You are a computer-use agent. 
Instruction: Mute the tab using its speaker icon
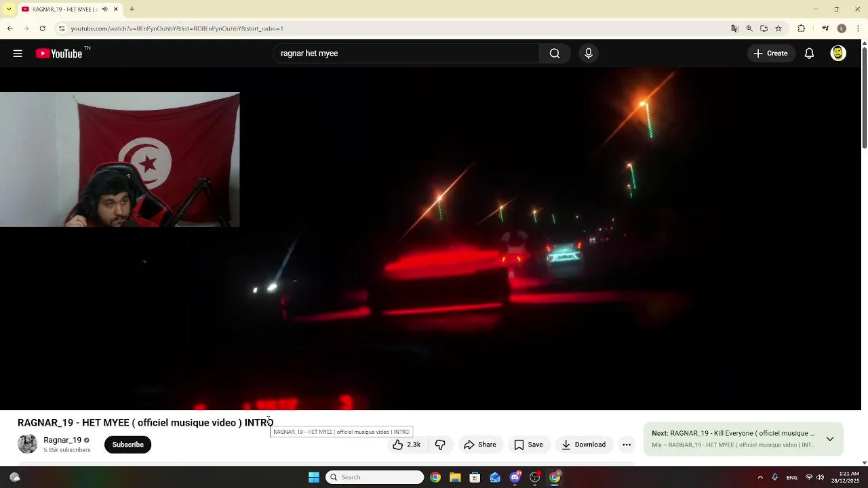tap(104, 9)
